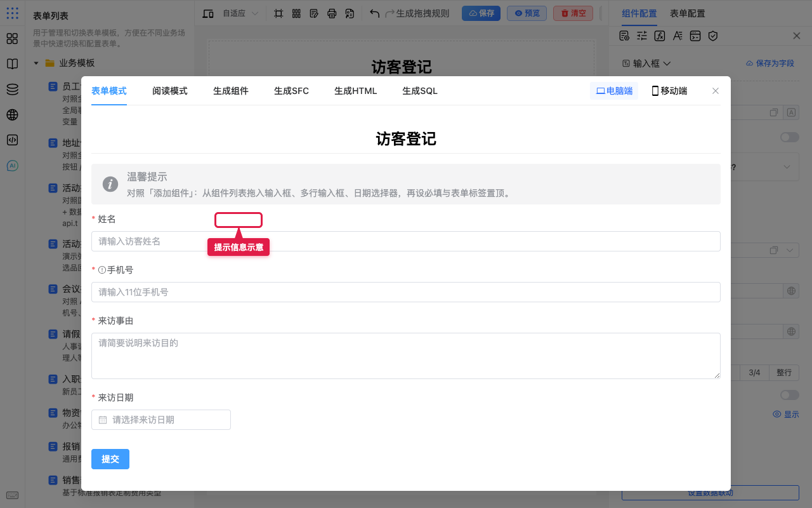The width and height of the screenshot is (812, 508).
Task: Open the field properties icon in 组件配置 panel
Action: pos(624,36)
